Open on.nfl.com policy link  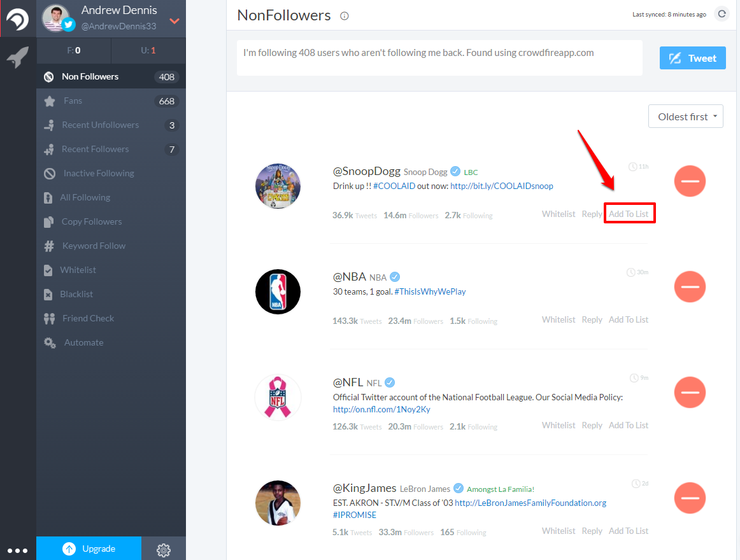click(x=381, y=410)
